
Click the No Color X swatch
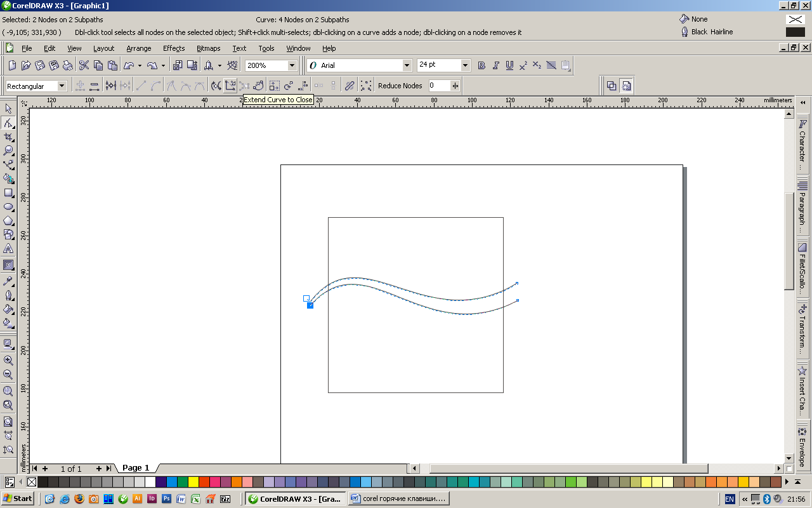point(32,482)
